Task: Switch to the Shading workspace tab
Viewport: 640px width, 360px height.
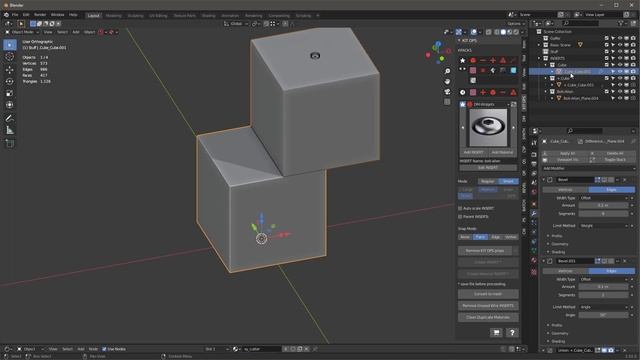Action: point(209,16)
